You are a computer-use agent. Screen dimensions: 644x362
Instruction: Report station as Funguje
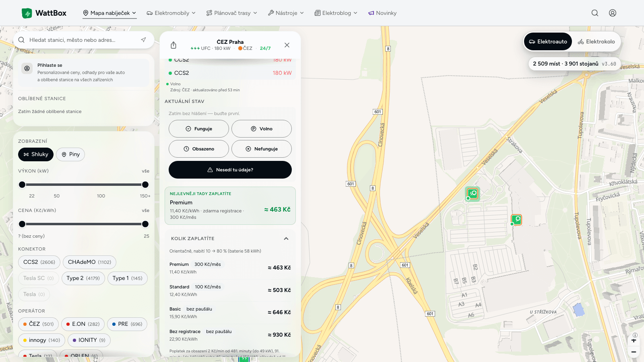[x=199, y=129]
